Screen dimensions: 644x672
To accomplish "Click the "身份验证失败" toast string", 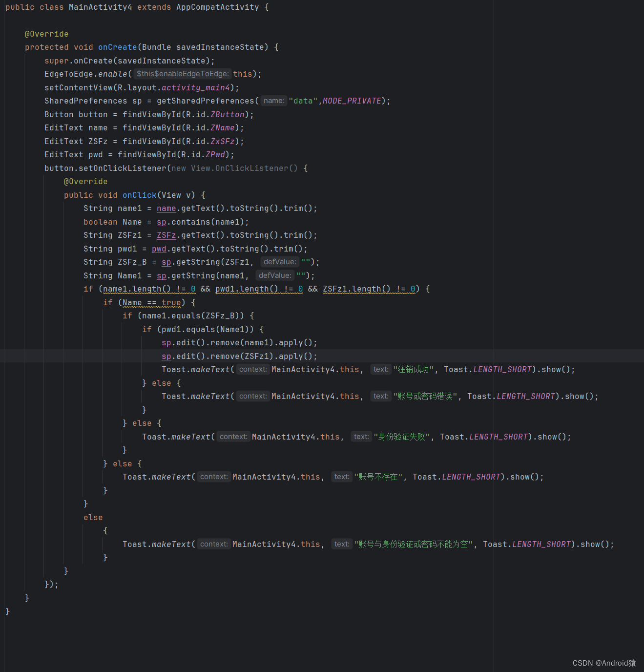I will point(402,437).
